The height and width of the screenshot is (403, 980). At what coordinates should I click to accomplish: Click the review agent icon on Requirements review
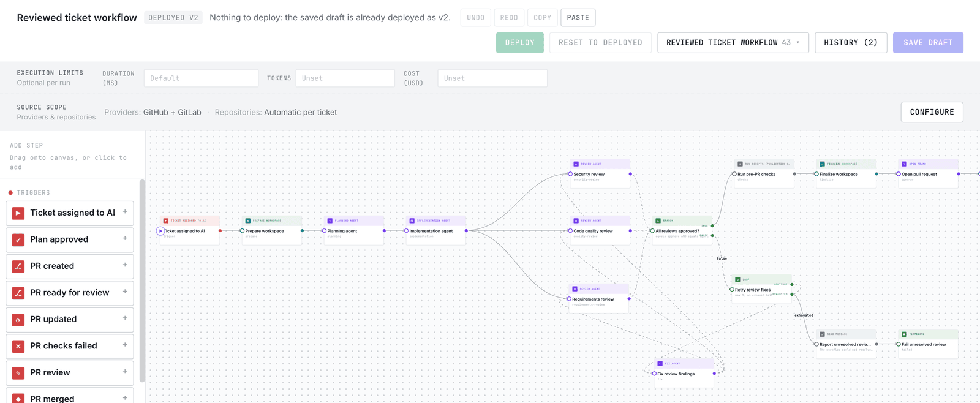[575, 289]
